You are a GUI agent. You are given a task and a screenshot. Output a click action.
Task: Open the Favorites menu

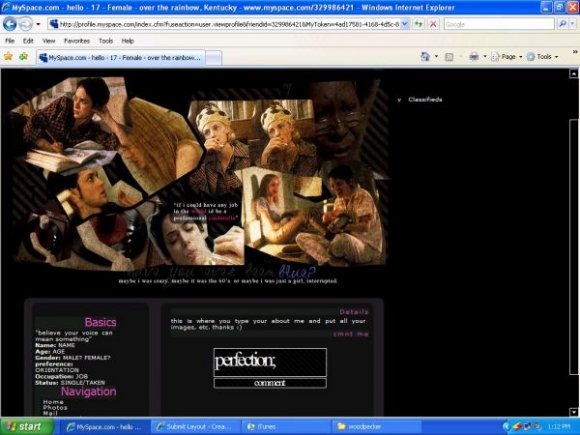(x=77, y=41)
